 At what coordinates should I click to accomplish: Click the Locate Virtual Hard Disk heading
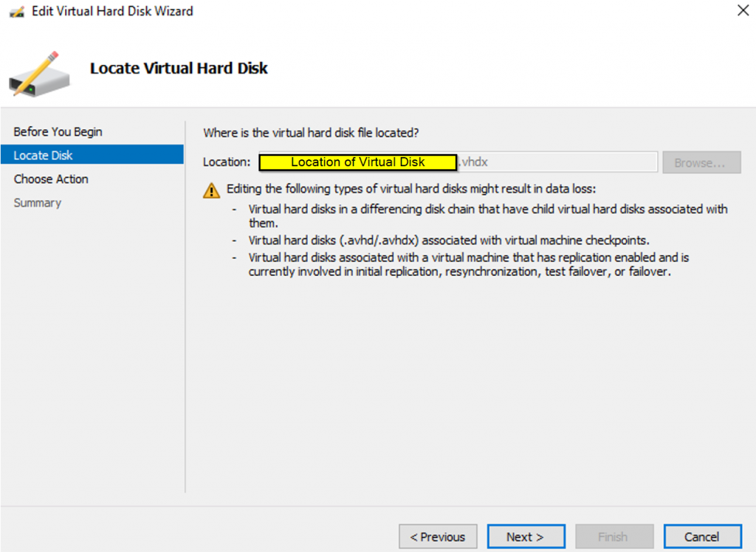[179, 69]
